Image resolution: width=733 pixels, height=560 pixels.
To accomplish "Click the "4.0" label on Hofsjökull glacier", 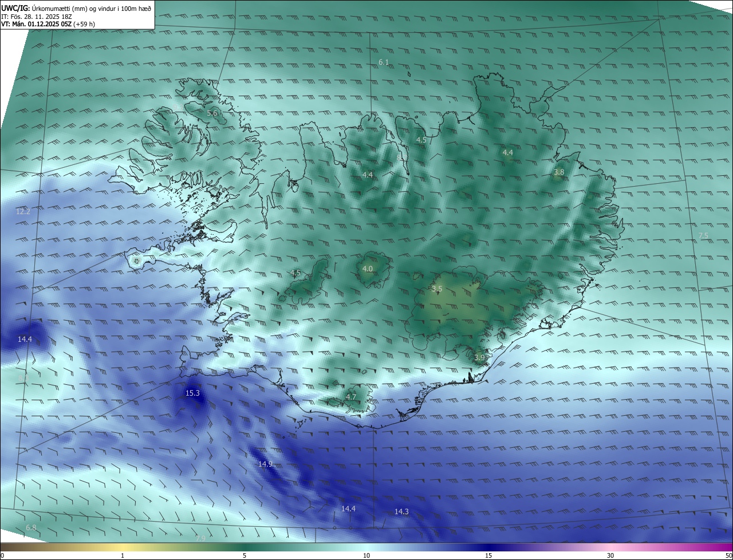I will click(368, 269).
